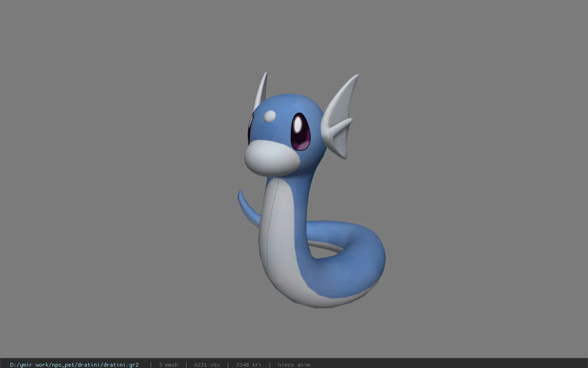588x368 pixels.
Task: Click the '3 mesh' status entry
Action: coord(169,365)
